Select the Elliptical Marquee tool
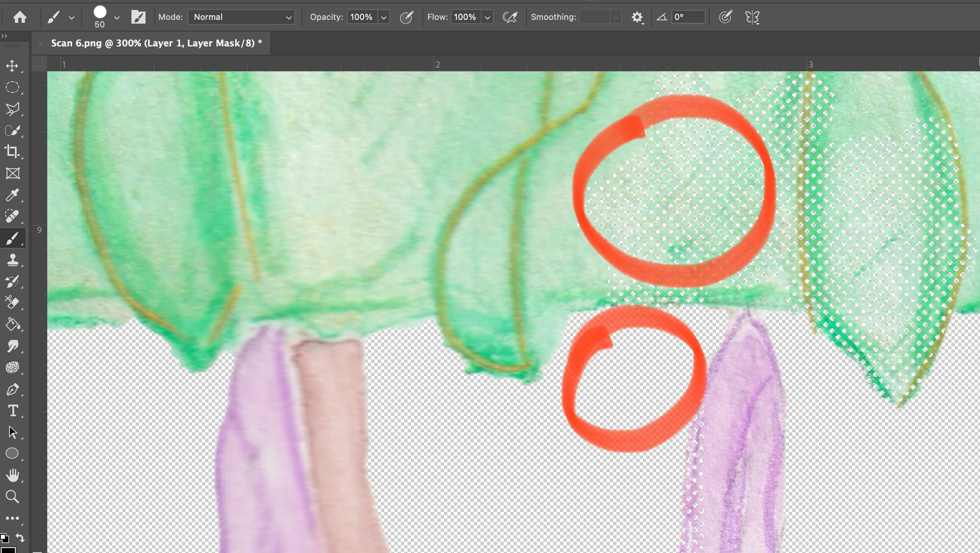980x553 pixels. tap(12, 87)
